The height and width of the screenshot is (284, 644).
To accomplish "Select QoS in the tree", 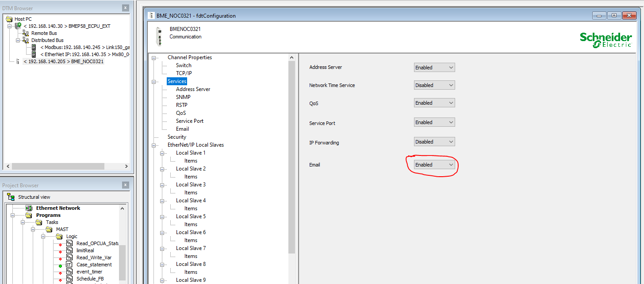I will tap(181, 113).
